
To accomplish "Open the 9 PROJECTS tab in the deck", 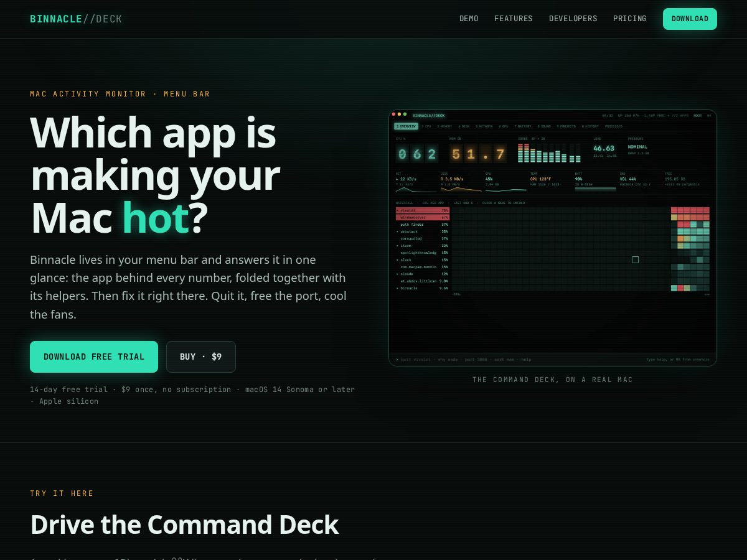I will 566,126.
